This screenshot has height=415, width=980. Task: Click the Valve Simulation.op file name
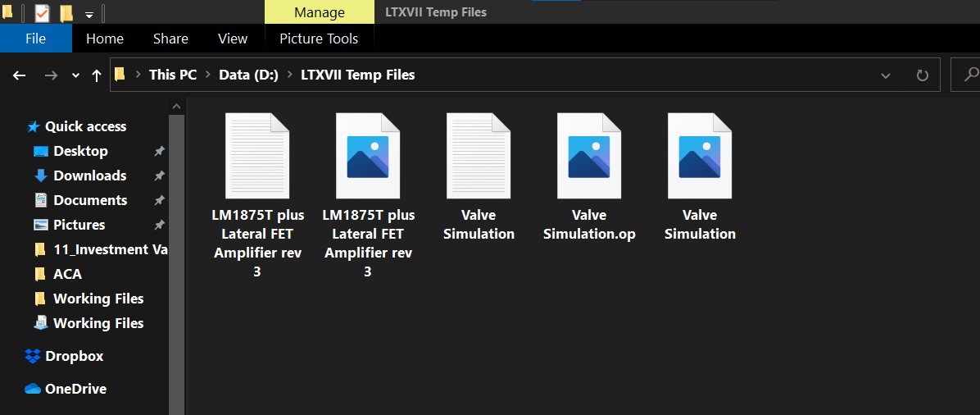point(589,225)
